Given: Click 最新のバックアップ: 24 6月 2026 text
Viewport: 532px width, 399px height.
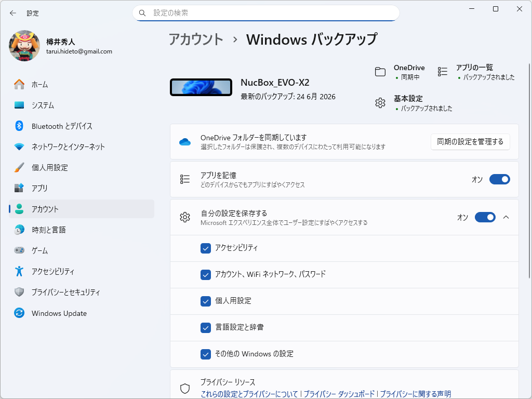Looking at the screenshot, I should 288,97.
